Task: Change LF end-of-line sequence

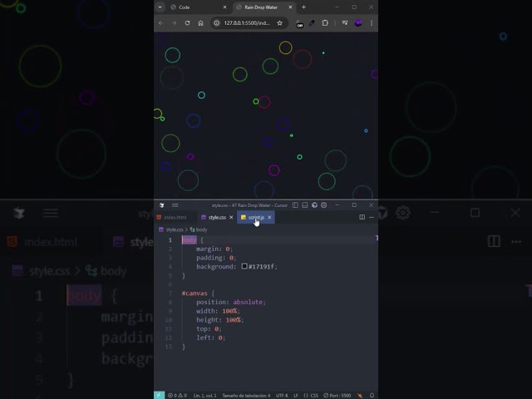Action: coord(296,396)
